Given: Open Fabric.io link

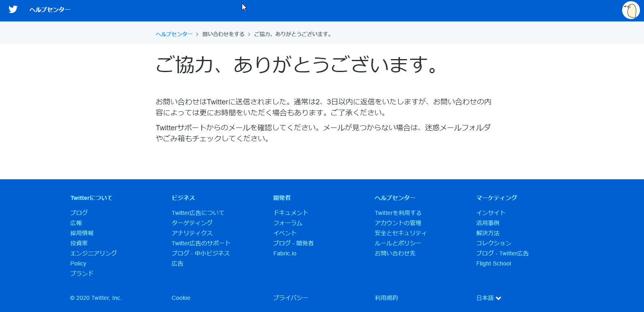Looking at the screenshot, I should [285, 253].
